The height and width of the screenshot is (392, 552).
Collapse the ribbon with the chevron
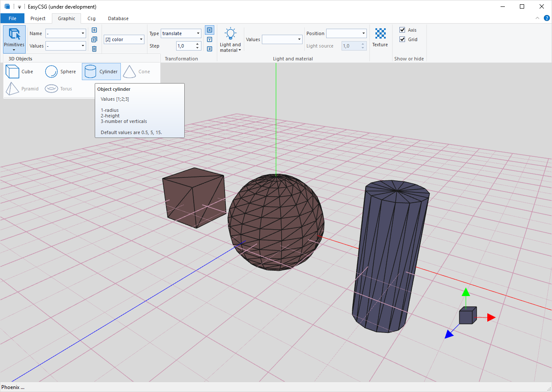tap(537, 18)
